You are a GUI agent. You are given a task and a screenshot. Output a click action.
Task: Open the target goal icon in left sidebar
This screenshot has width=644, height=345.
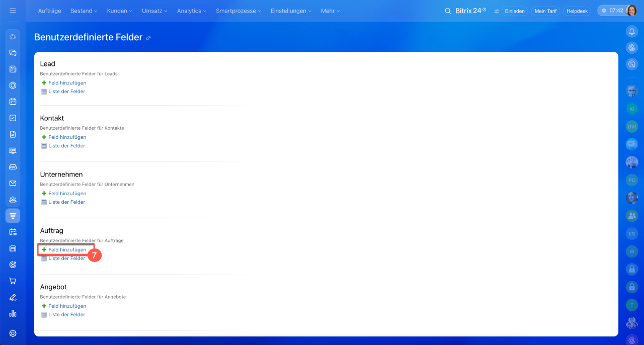pyautogui.click(x=13, y=265)
